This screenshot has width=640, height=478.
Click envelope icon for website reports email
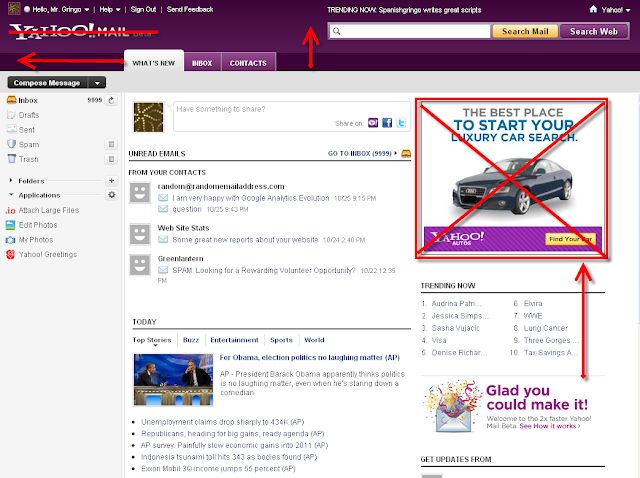tap(163, 240)
